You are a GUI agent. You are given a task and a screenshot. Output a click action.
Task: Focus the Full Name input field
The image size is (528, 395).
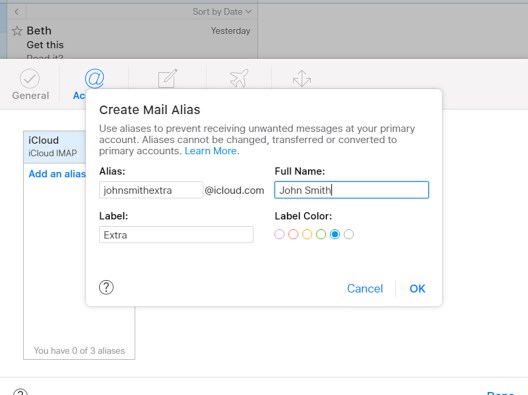pos(351,190)
